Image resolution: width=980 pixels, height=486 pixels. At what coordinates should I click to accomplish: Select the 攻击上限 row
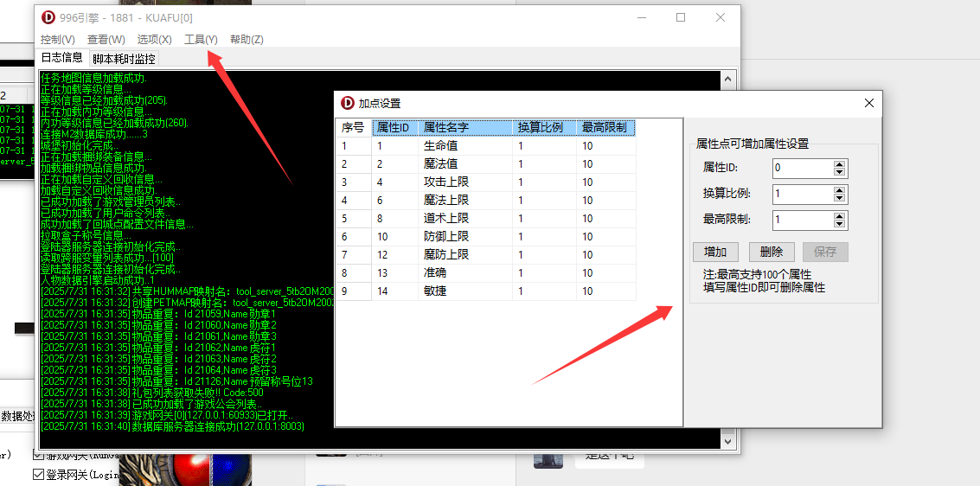(x=485, y=182)
